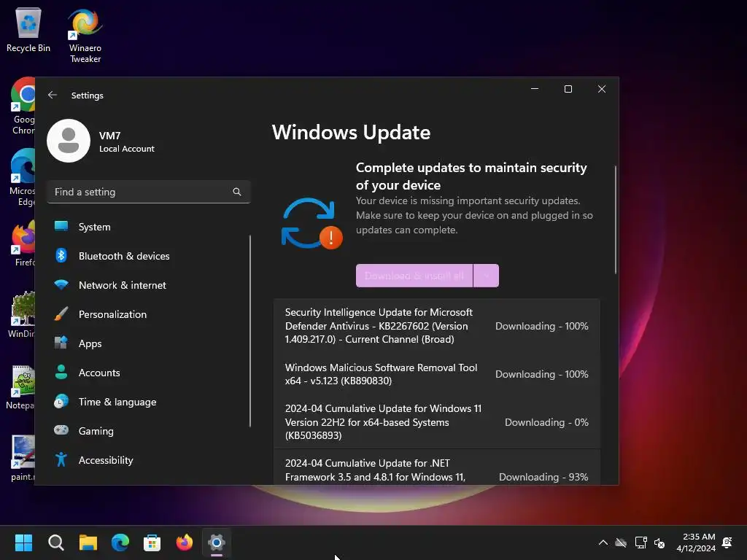The image size is (747, 560).
Task: Click the 'Downloading - 0%' status
Action: pyautogui.click(x=546, y=422)
